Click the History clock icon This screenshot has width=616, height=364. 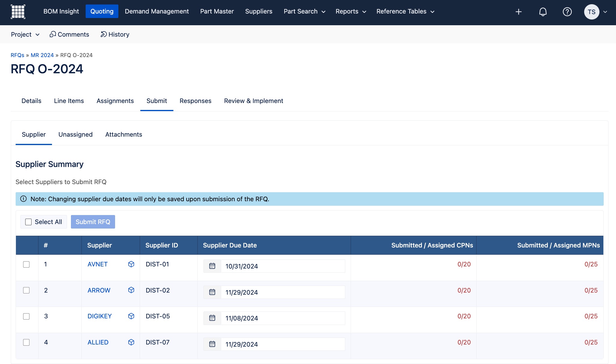(103, 34)
